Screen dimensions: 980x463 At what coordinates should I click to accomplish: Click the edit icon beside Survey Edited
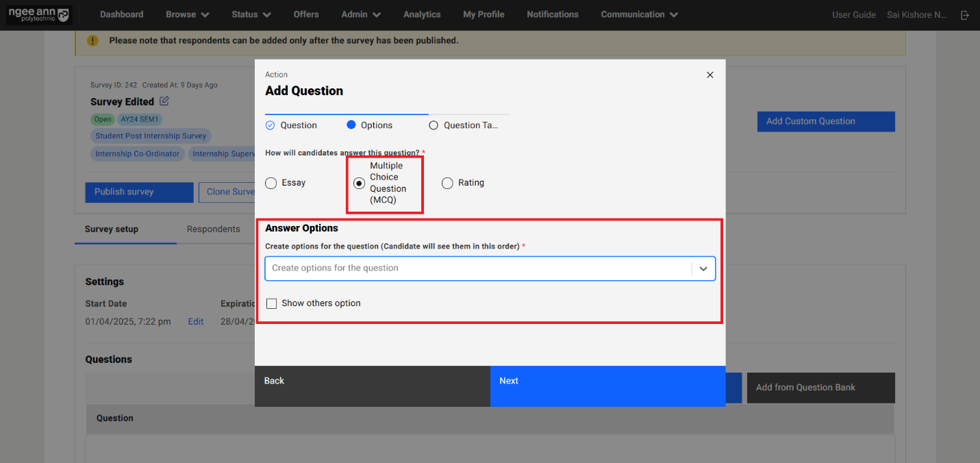coord(164,101)
